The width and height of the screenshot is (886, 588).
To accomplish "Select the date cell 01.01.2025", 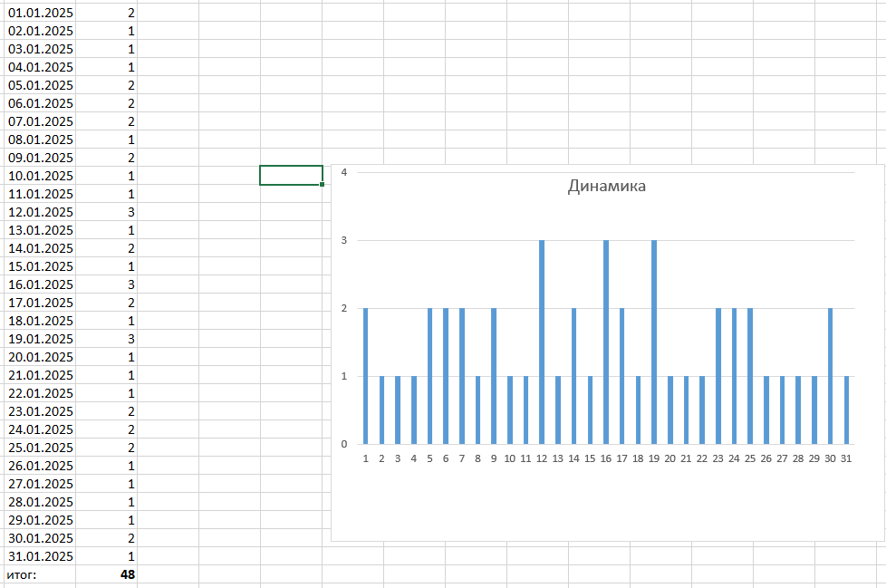I will coord(40,13).
